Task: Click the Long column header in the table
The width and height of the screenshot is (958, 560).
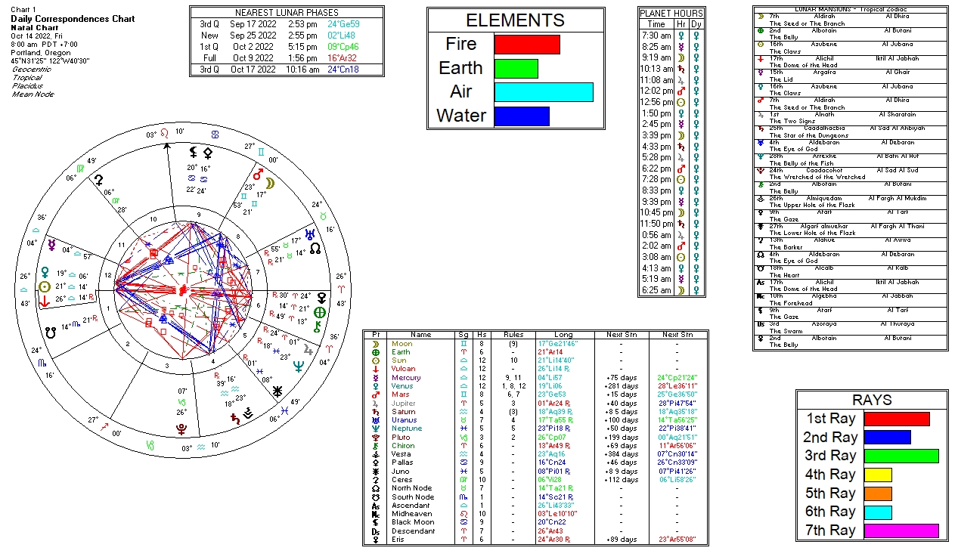Action: pos(564,335)
